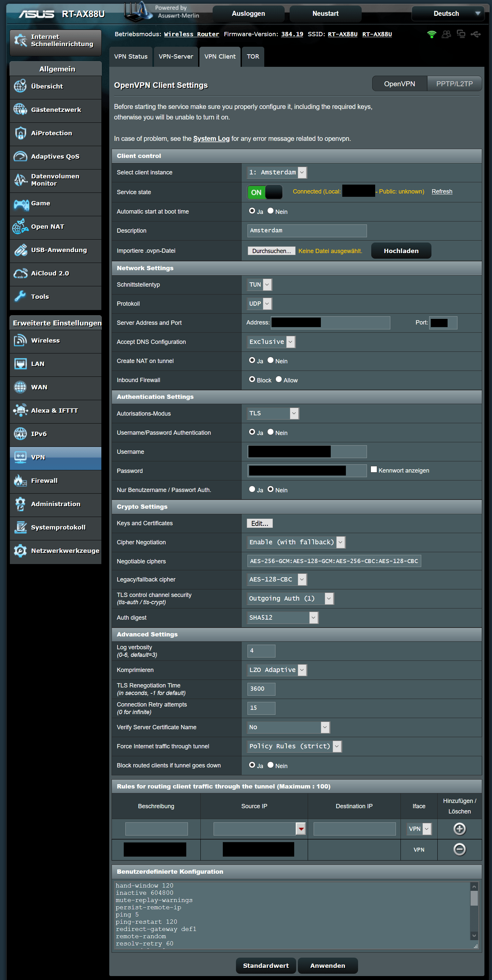Open the Select client instance dropdown
The height and width of the screenshot is (980, 492).
click(x=277, y=172)
